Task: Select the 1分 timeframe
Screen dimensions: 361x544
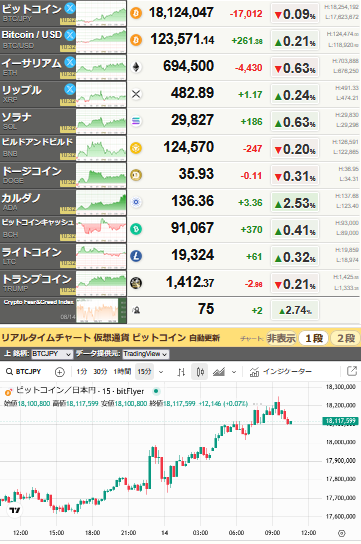Action: point(81,372)
